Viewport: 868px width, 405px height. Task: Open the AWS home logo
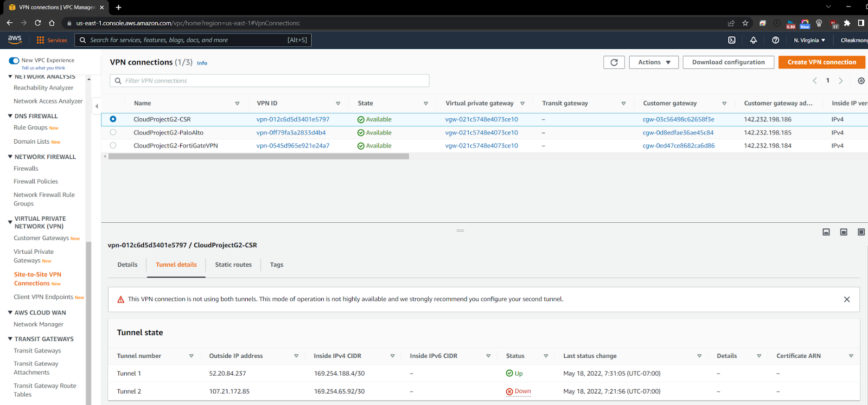(15, 40)
